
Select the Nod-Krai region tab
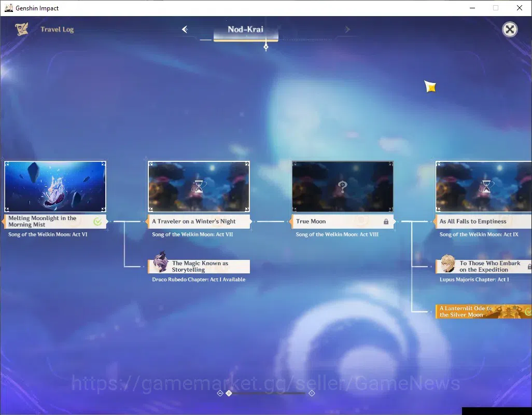pos(246,31)
